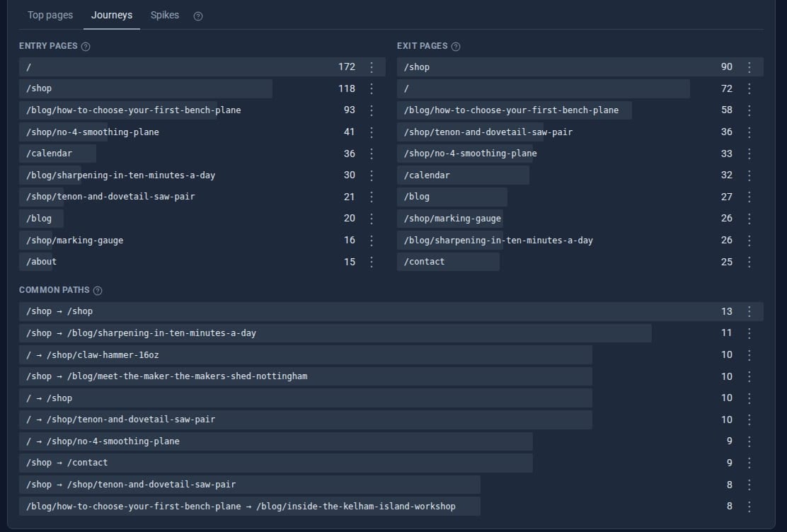Open options for path /shop → meet-the-maker blog
787x532 pixels.
coord(749,376)
